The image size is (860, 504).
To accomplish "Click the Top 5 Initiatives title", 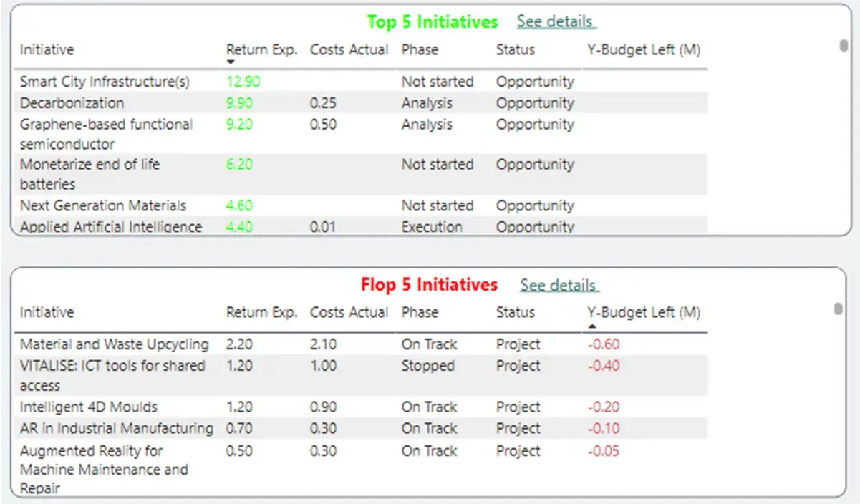I will pos(432,21).
